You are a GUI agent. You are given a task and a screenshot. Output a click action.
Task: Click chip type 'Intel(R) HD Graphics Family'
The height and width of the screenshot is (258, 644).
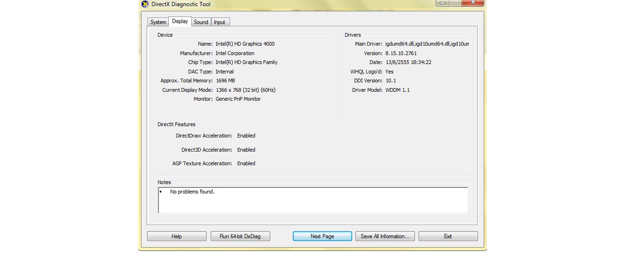(x=247, y=62)
